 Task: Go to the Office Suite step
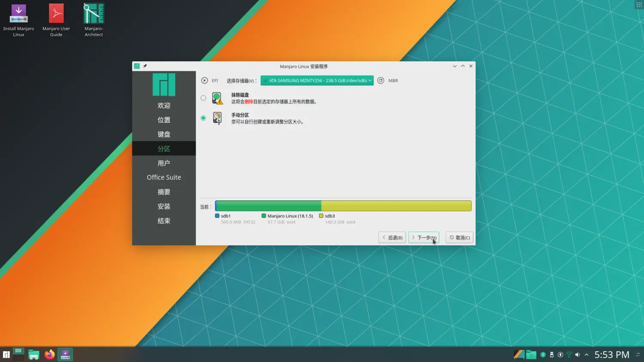164,178
